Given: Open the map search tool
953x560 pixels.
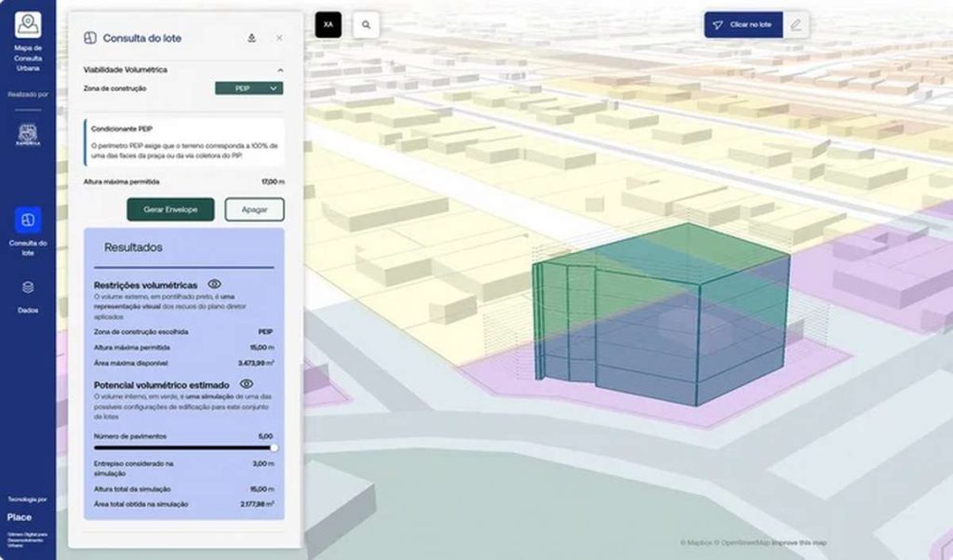Looking at the screenshot, I should (x=366, y=25).
